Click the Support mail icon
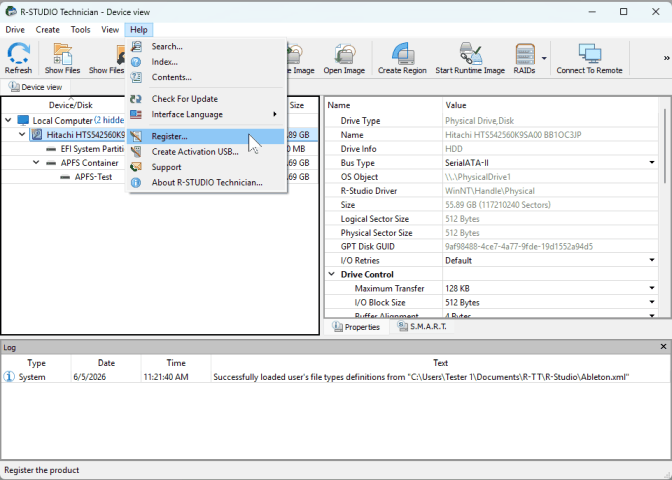This screenshot has height=480, width=672. (x=136, y=167)
